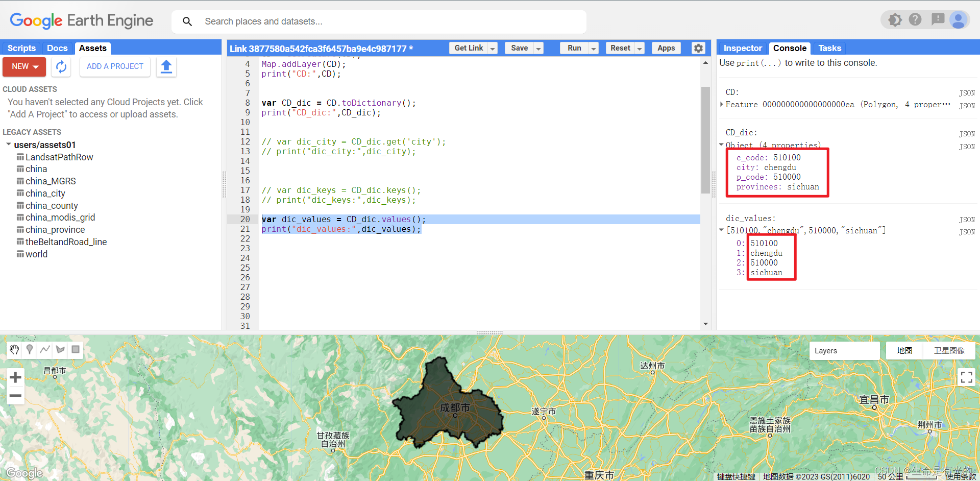
Task: Switch to the Scripts tab
Action: coord(21,48)
